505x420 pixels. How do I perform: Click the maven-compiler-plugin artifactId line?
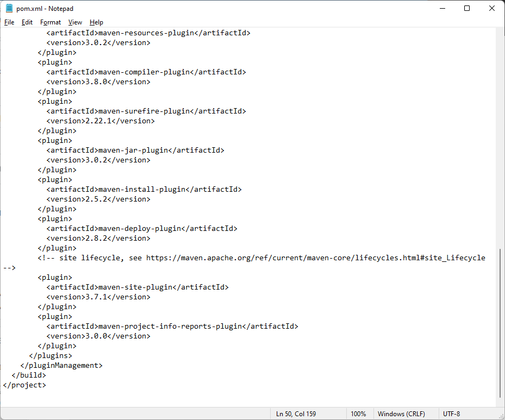(146, 72)
